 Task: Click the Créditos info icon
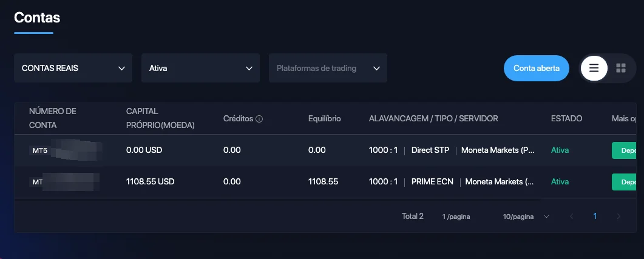coord(259,119)
